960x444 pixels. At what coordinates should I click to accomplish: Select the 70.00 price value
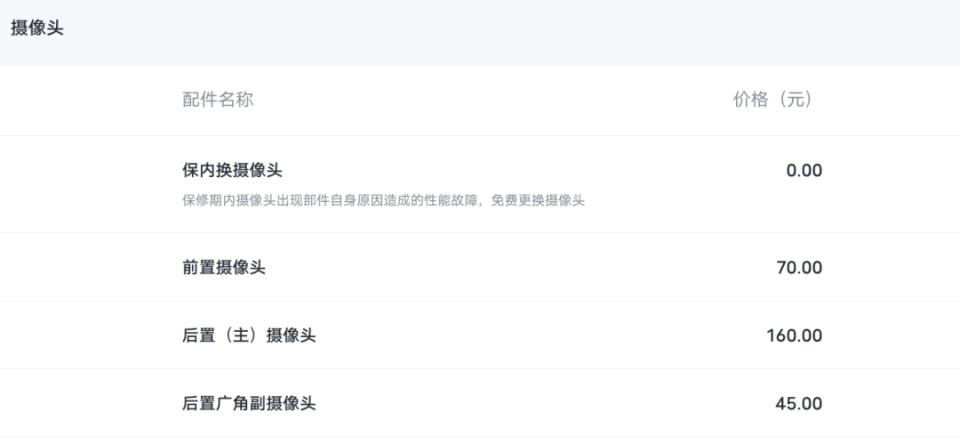tap(799, 268)
